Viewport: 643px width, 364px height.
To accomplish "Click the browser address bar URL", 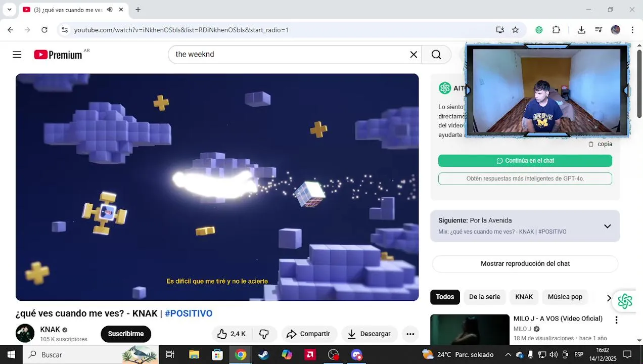I will pos(181,30).
